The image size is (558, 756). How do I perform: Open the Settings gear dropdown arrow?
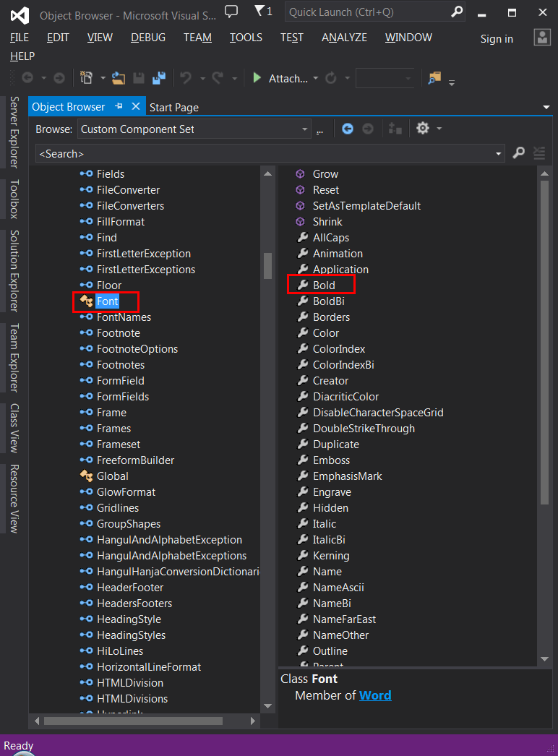(x=439, y=129)
